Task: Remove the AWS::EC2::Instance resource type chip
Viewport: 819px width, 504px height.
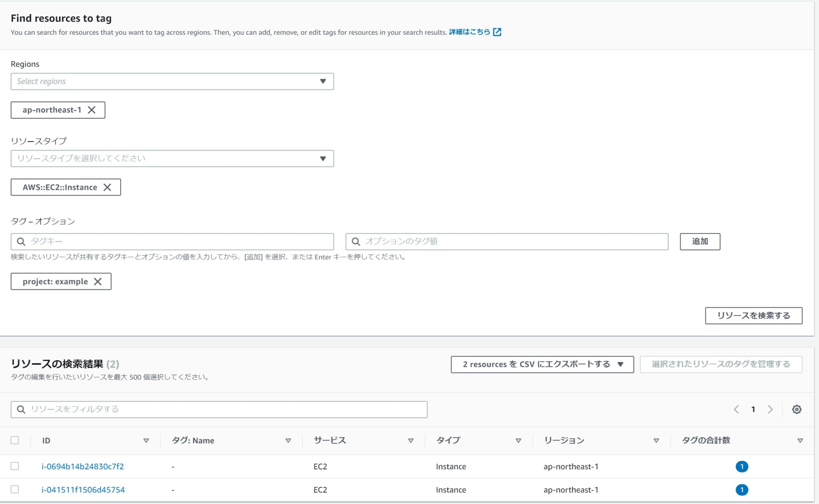Action: (107, 187)
